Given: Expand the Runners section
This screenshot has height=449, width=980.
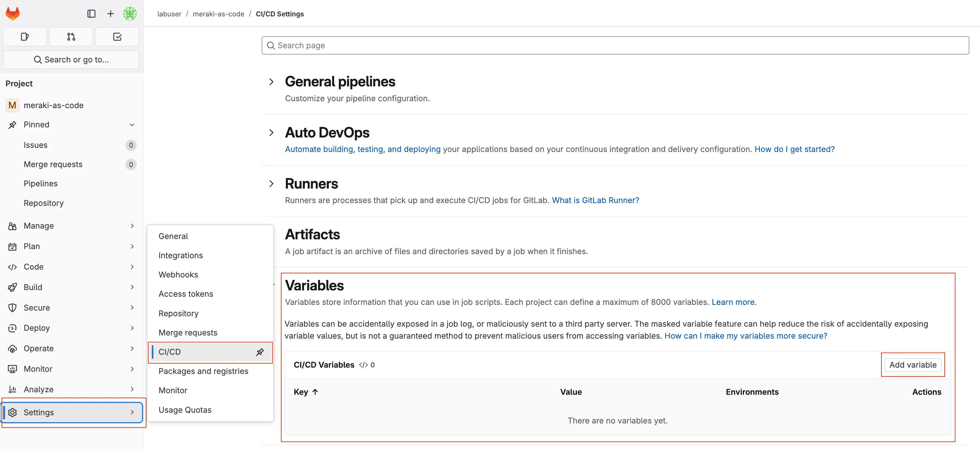Looking at the screenshot, I should tap(272, 184).
